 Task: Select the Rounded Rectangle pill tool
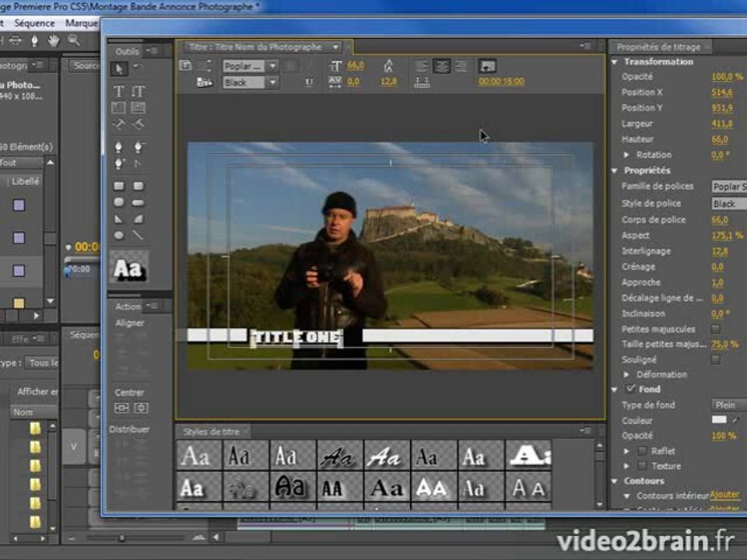(x=139, y=202)
